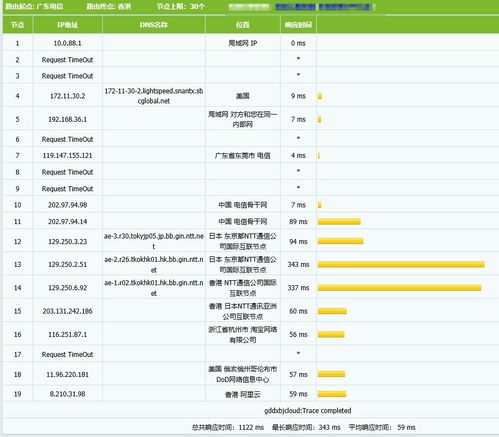Image resolution: width=499 pixels, height=437 pixels.
Task: Click IP 202.97.94.98 in row 10
Action: [x=67, y=205]
